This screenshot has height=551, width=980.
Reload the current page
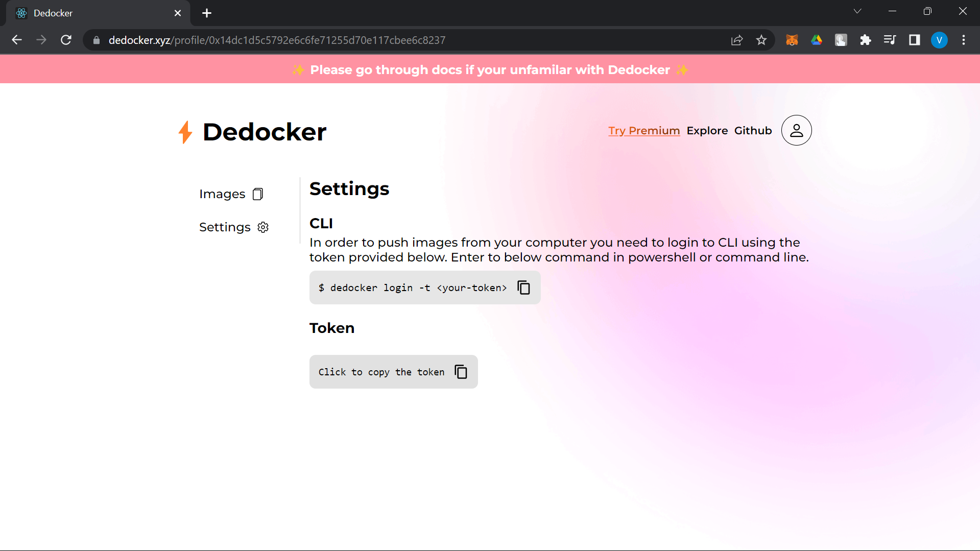coord(66,40)
